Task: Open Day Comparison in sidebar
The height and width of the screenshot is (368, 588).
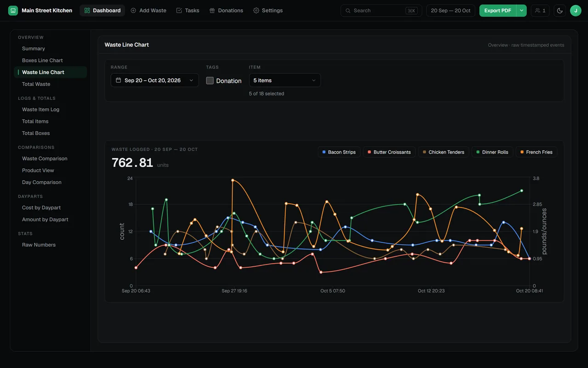Action: coord(51,182)
